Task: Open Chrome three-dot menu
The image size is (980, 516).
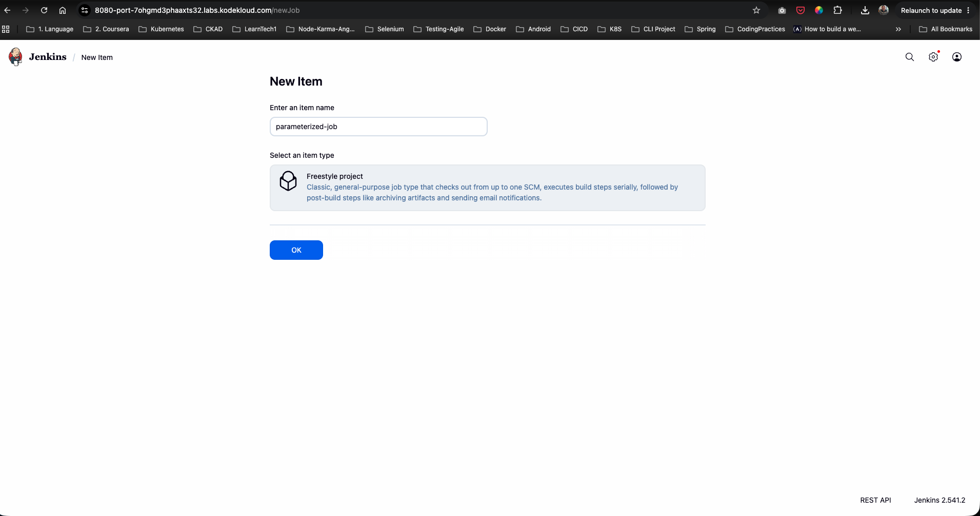Action: (968, 10)
